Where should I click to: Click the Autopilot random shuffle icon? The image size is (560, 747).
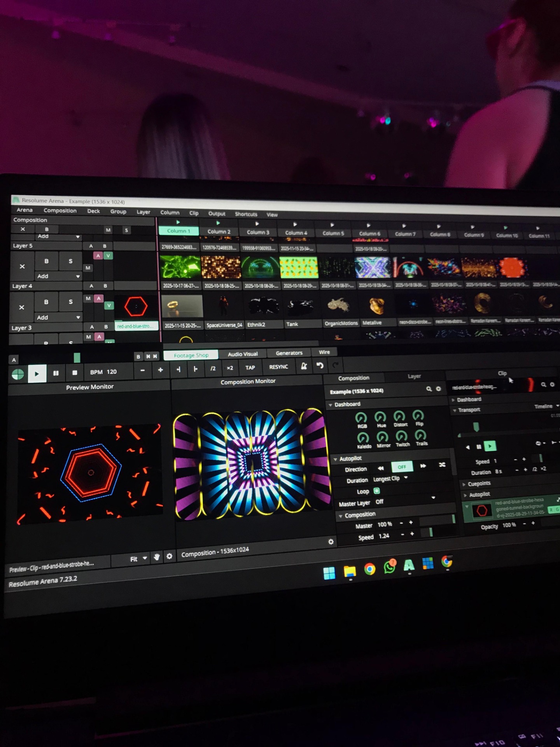(x=442, y=465)
